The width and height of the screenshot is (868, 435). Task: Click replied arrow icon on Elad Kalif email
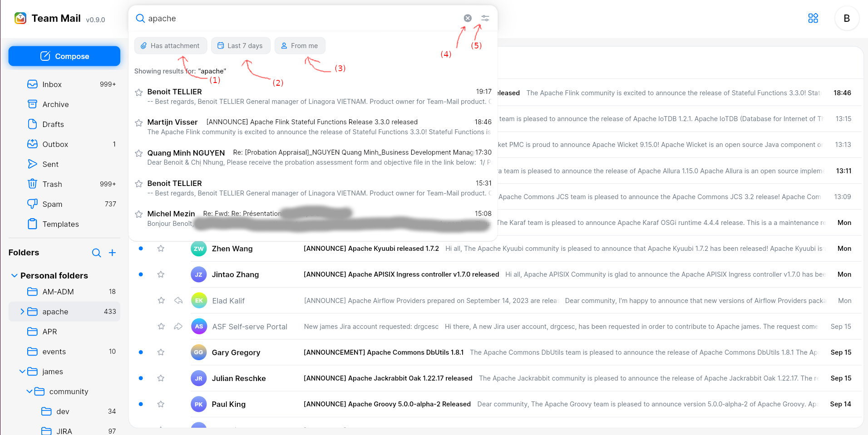(x=178, y=300)
